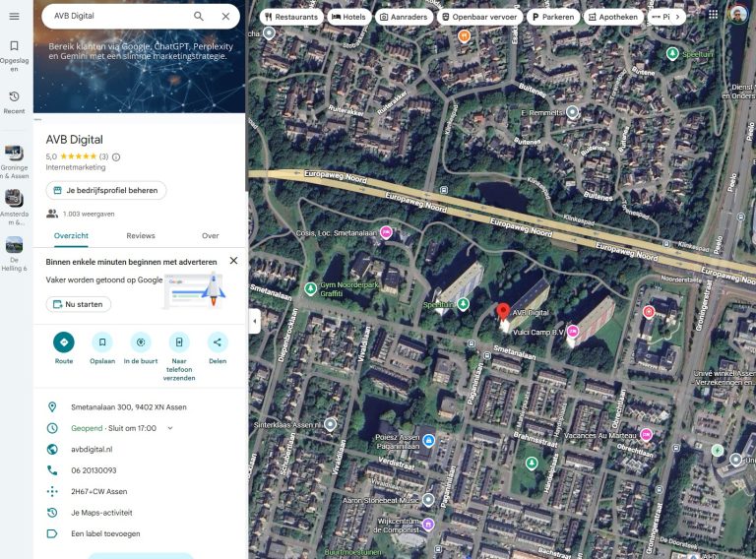Select the Restaurants filter chip
The height and width of the screenshot is (559, 756).
pyautogui.click(x=291, y=17)
